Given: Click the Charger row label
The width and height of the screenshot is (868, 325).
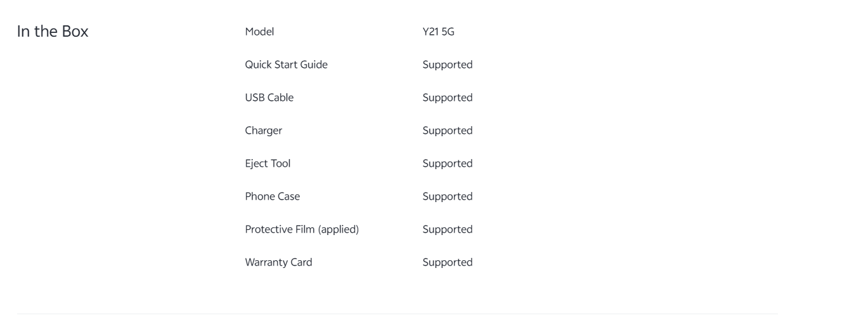Looking at the screenshot, I should pyautogui.click(x=263, y=131).
